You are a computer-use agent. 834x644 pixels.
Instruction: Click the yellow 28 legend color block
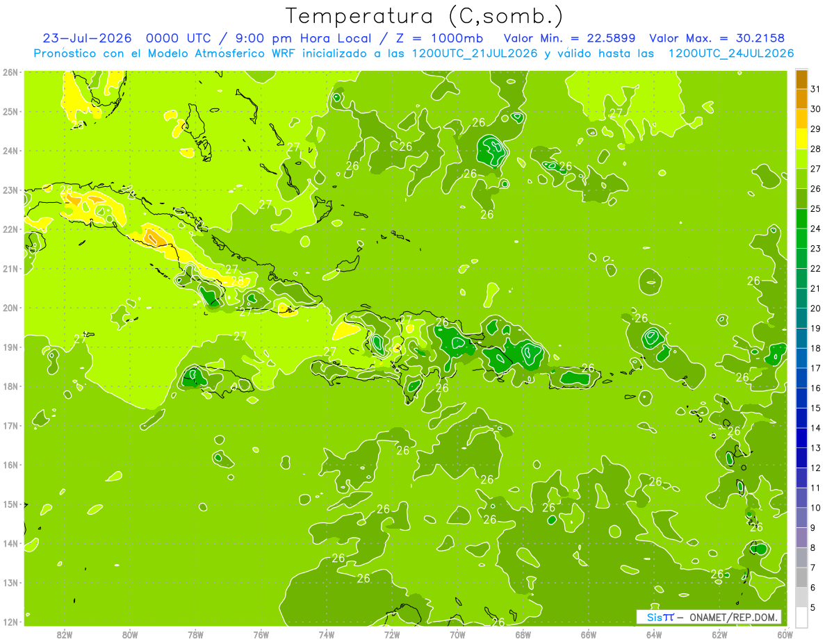pyautogui.click(x=801, y=139)
